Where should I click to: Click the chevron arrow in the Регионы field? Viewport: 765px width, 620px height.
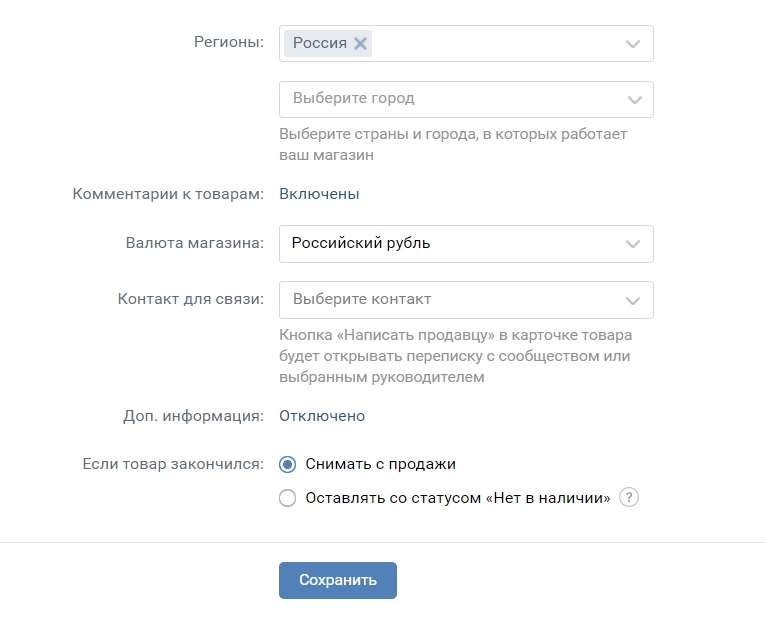[633, 44]
